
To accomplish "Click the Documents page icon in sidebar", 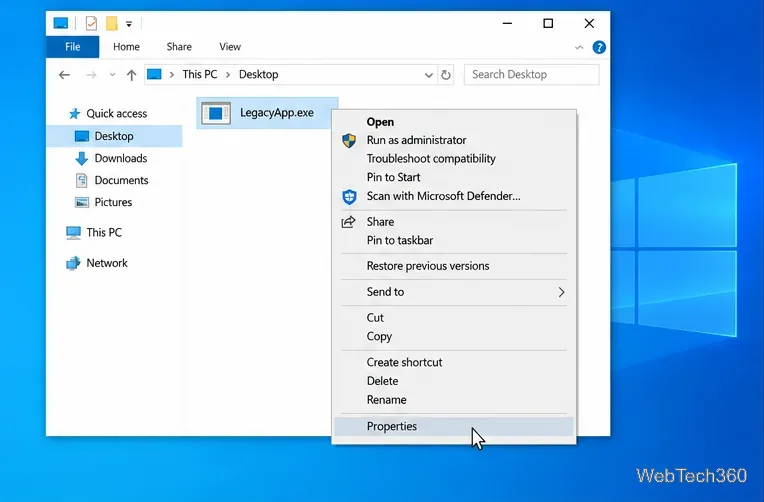I will [81, 180].
